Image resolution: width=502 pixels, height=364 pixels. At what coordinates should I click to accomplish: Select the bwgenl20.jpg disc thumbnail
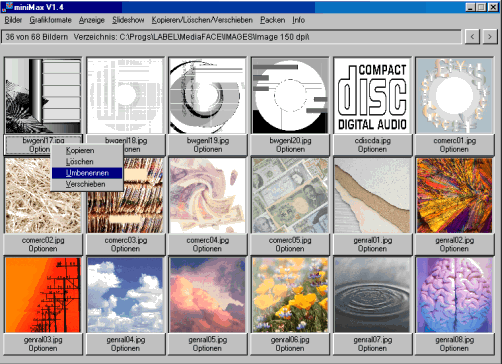pyautogui.click(x=290, y=96)
